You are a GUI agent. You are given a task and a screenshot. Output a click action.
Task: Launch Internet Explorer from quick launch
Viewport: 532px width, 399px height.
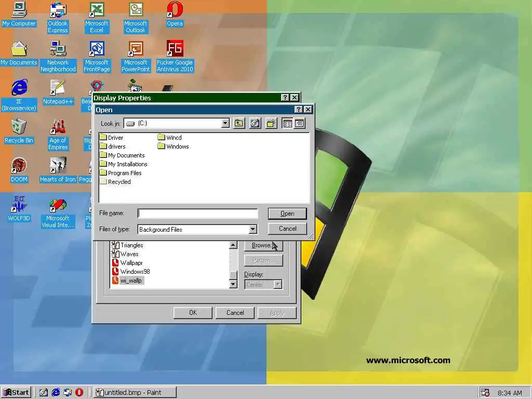click(56, 392)
